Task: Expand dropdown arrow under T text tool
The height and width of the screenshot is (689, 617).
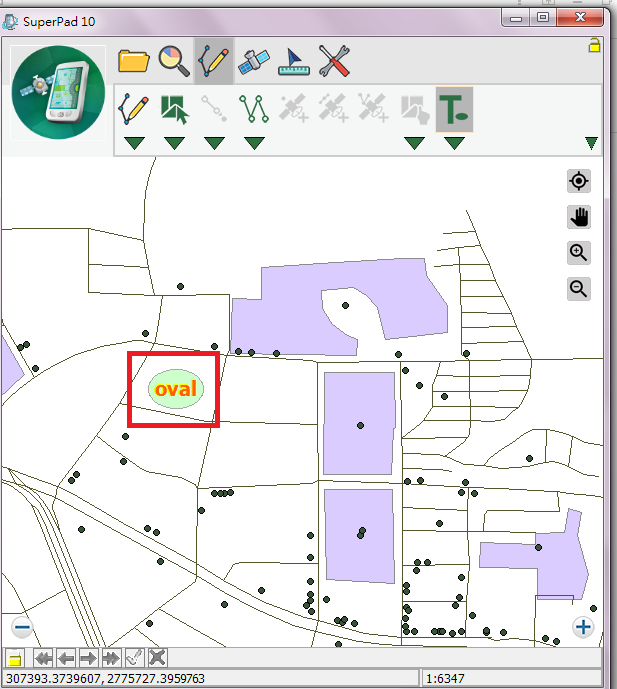Action: point(454,143)
